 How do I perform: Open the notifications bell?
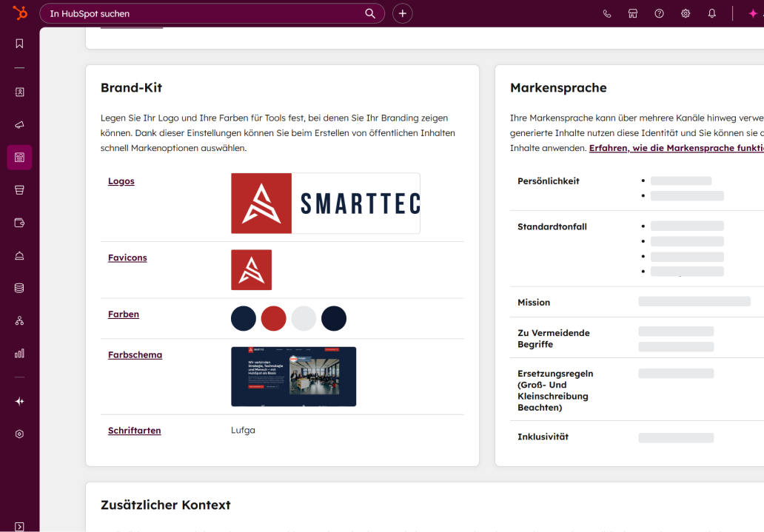click(712, 13)
